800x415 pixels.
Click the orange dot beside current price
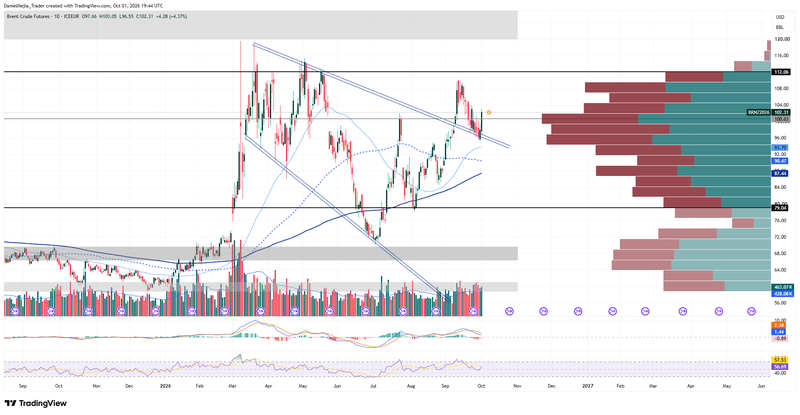[489, 112]
